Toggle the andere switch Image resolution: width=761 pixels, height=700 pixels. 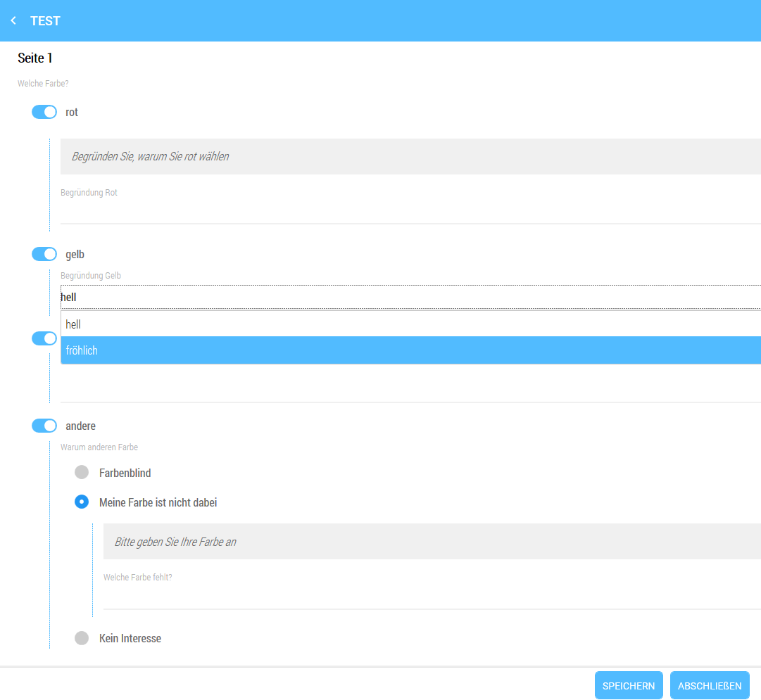tap(44, 426)
